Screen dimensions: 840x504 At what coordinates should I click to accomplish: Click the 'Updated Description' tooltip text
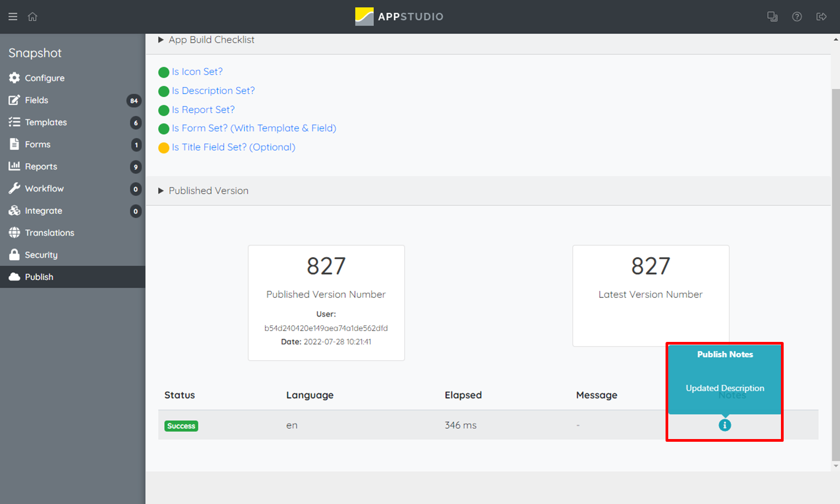tap(725, 388)
